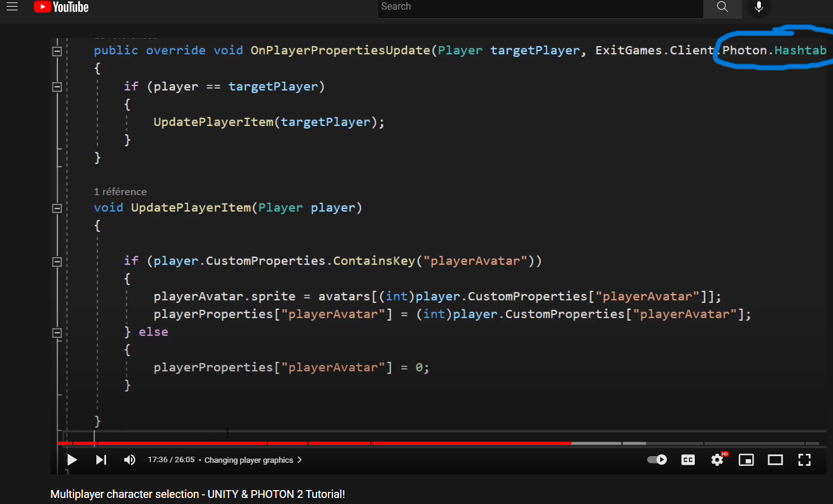Open video settings gear
Image resolution: width=833 pixels, height=504 pixels.
click(x=718, y=460)
